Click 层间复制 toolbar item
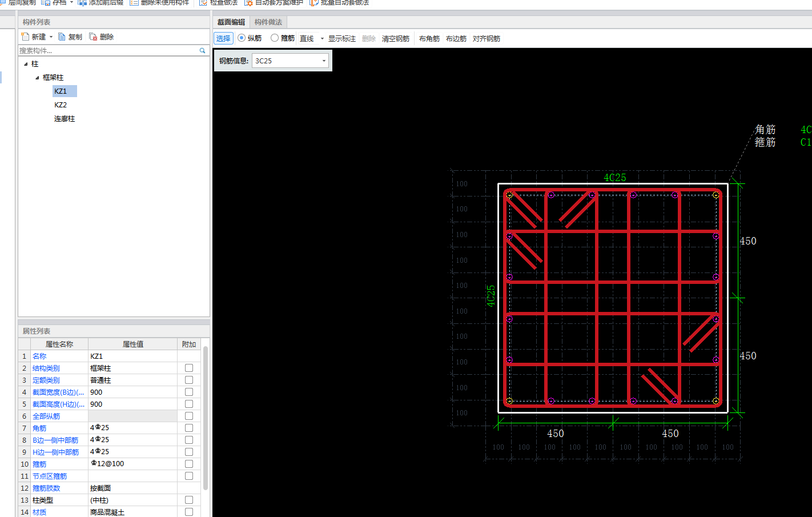 (x=18, y=2)
